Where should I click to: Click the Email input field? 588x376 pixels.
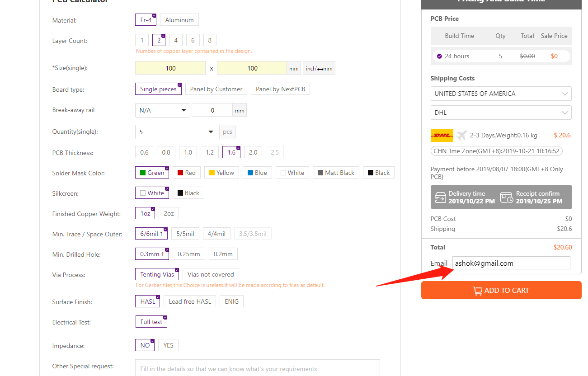[x=511, y=263]
